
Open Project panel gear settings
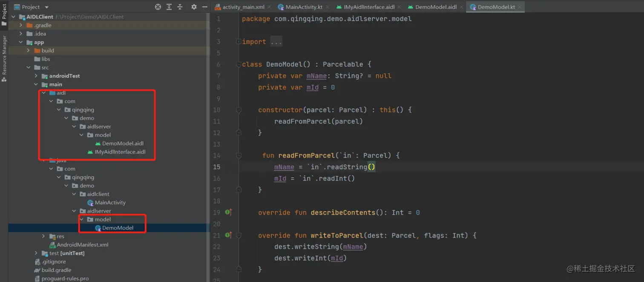coord(194,7)
